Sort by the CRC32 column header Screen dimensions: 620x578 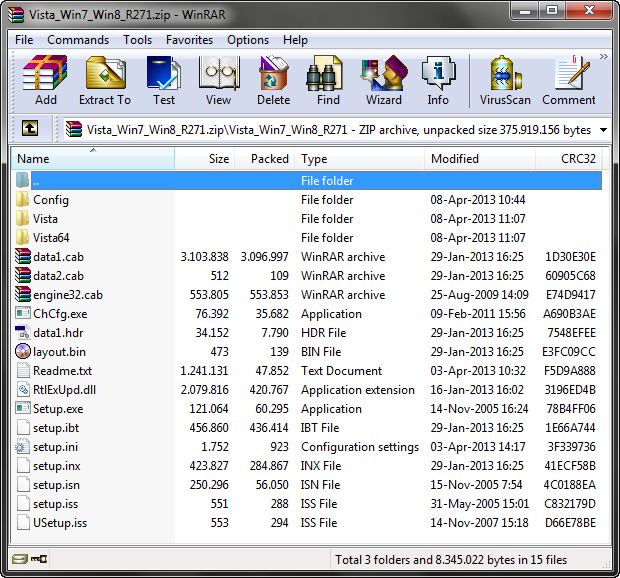(x=569, y=159)
